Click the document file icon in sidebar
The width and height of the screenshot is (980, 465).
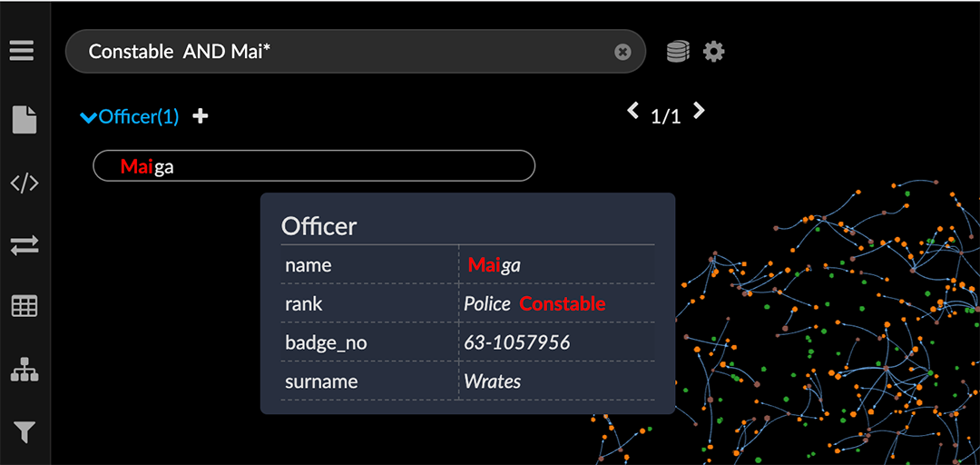click(24, 120)
